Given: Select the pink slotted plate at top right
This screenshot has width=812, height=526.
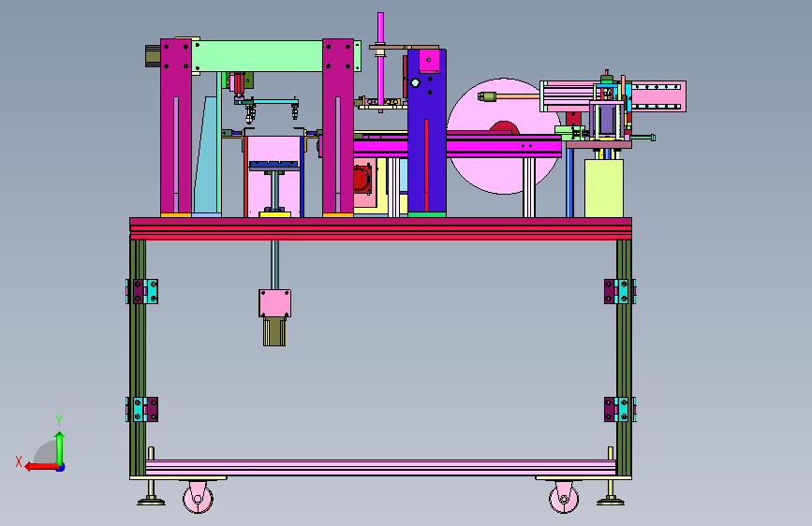Looking at the screenshot, I should 658,96.
